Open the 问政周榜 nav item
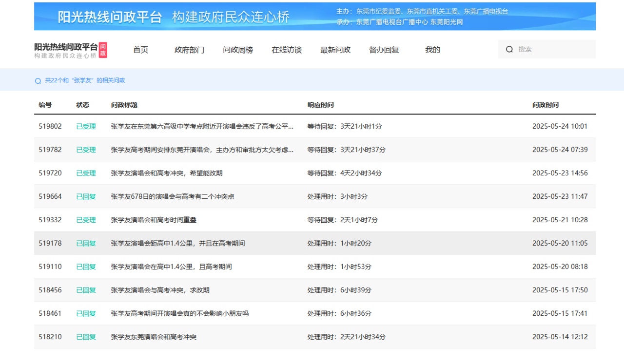 point(238,50)
